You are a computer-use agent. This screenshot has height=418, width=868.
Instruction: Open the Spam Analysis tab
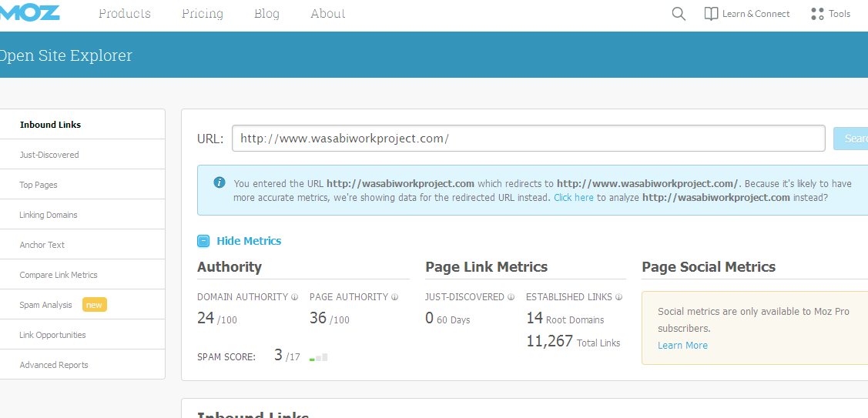(x=82, y=305)
